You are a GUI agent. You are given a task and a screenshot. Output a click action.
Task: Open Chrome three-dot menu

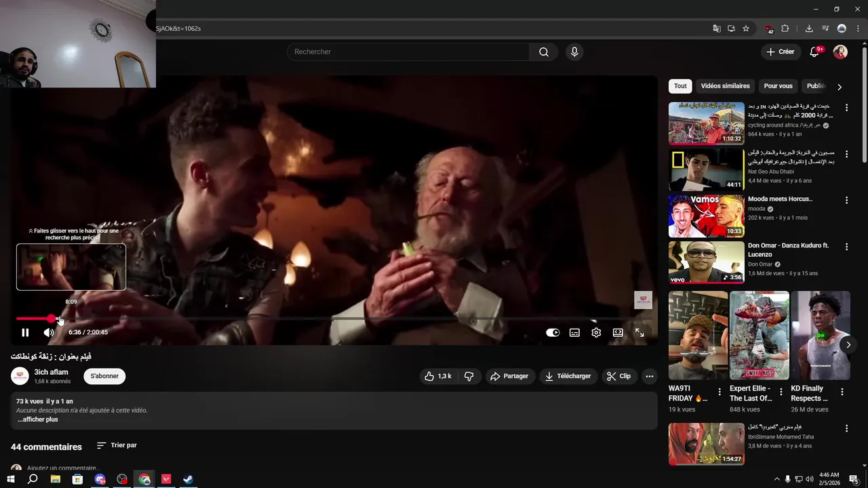pos(858,28)
